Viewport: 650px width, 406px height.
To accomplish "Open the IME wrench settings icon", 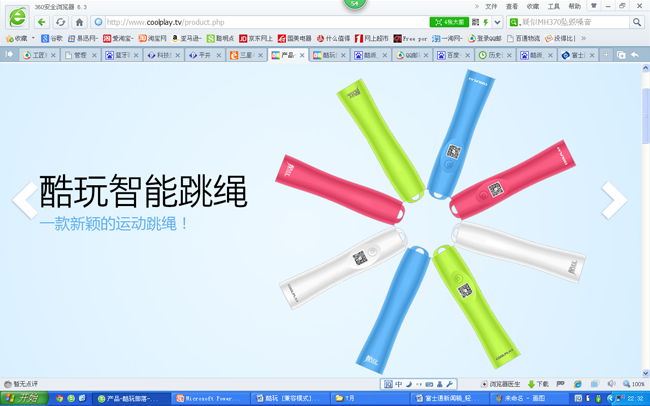I will coord(450,384).
